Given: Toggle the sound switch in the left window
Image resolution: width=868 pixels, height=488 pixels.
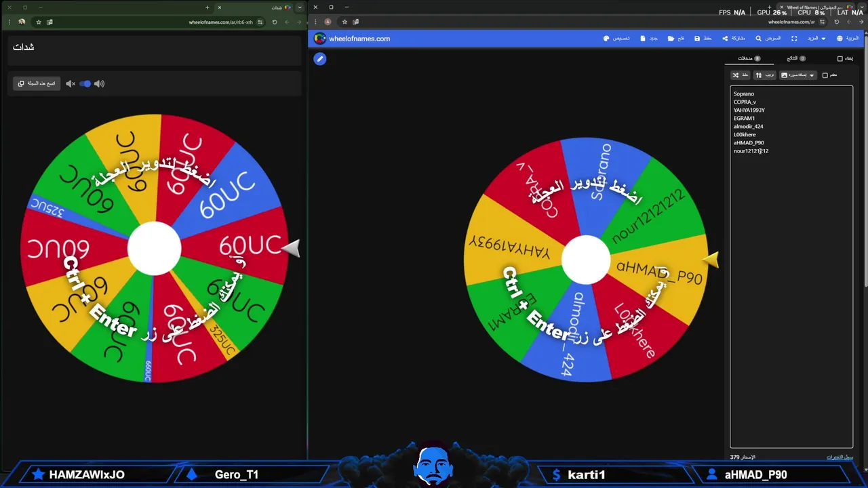Looking at the screenshot, I should 85,84.
